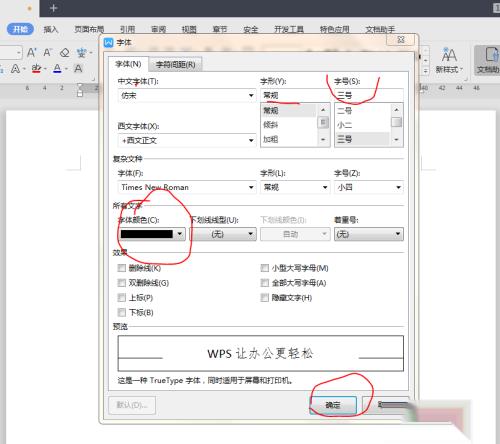
Task: Open the New Style (新样式) icon
Action: pyautogui.click(x=449, y=60)
